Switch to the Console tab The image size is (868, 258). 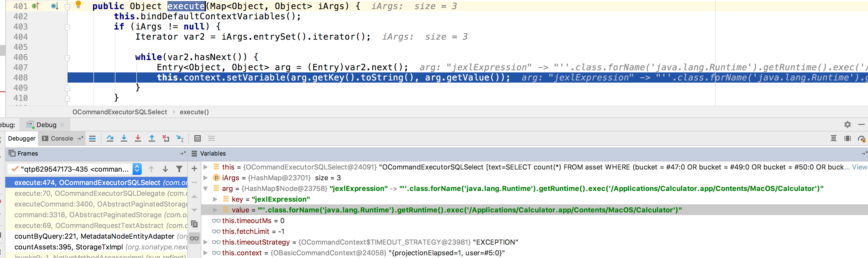click(x=62, y=138)
